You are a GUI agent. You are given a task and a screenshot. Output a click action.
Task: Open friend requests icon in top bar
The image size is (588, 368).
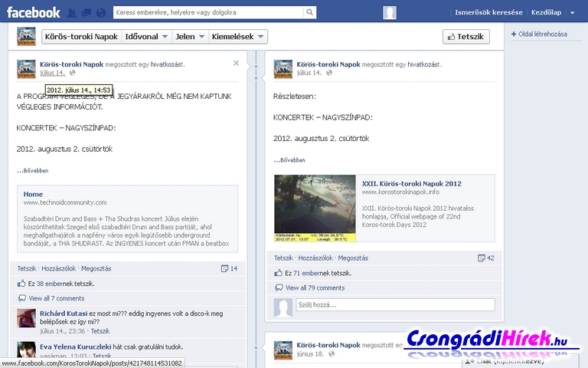point(72,13)
